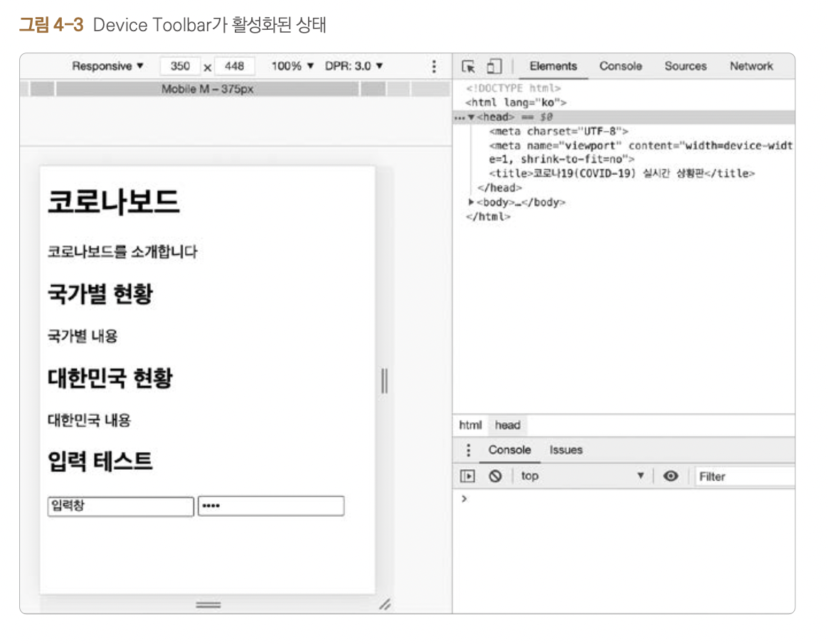
Task: Click the console prompt arrow line
Action: click(x=624, y=500)
